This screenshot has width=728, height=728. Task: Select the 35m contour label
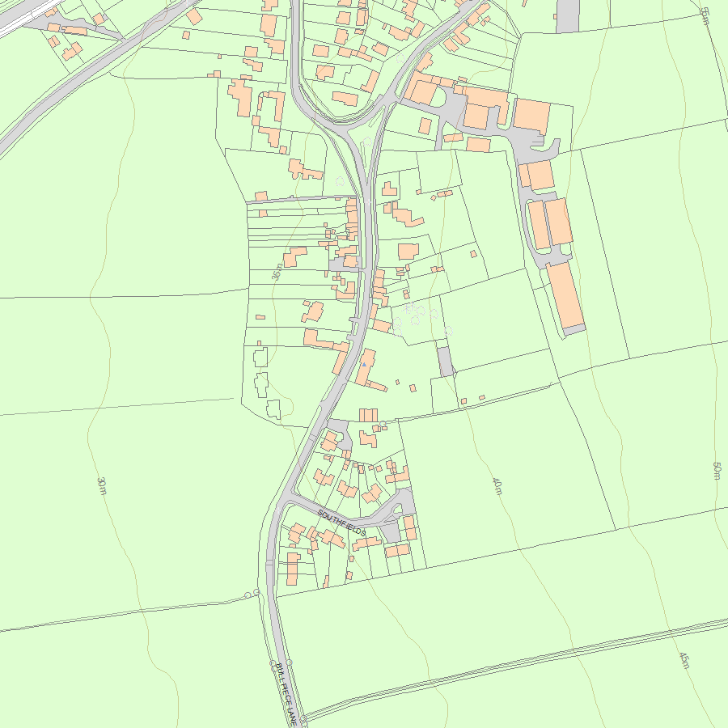pos(277,272)
